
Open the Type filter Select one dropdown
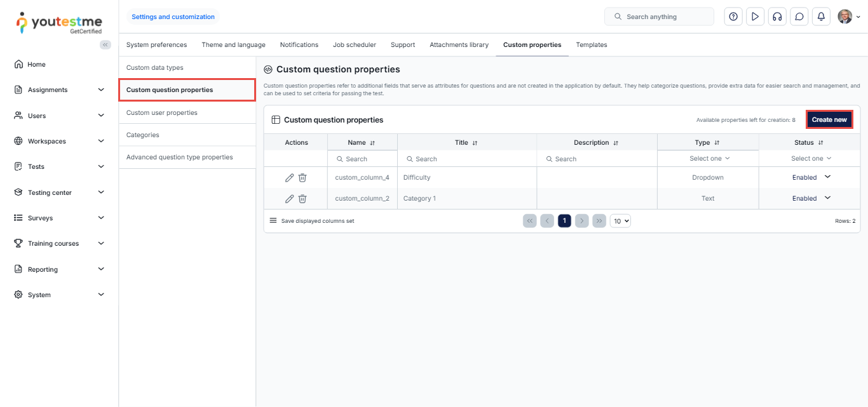(x=709, y=159)
